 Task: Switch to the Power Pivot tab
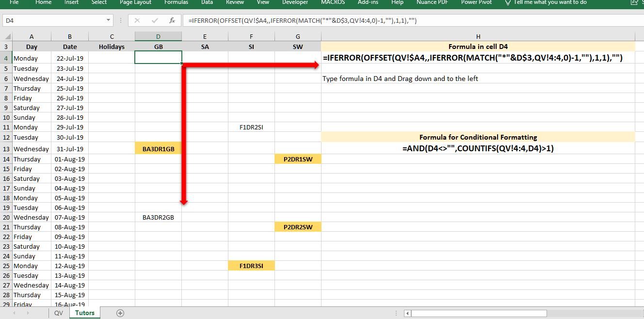coord(476,2)
